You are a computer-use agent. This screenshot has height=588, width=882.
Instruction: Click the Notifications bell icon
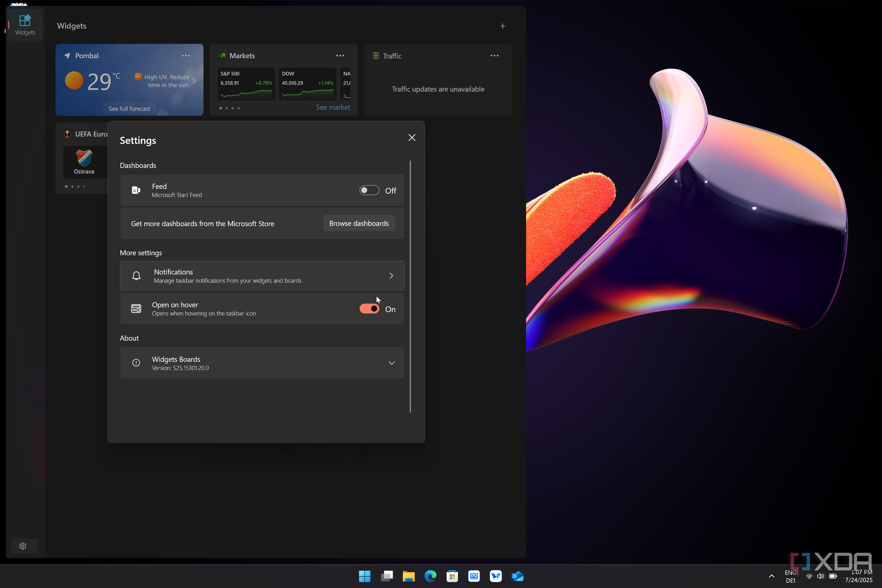click(136, 276)
